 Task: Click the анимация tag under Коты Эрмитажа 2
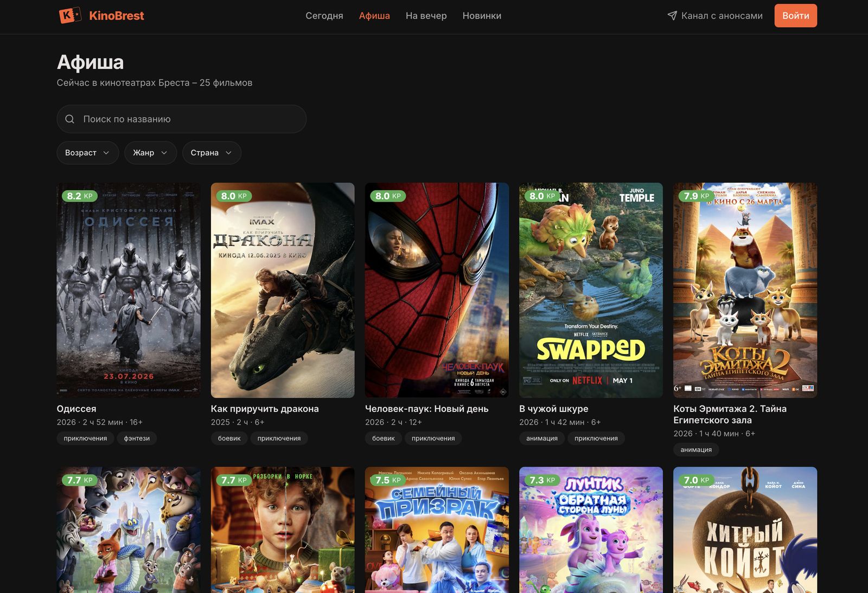[x=696, y=449]
